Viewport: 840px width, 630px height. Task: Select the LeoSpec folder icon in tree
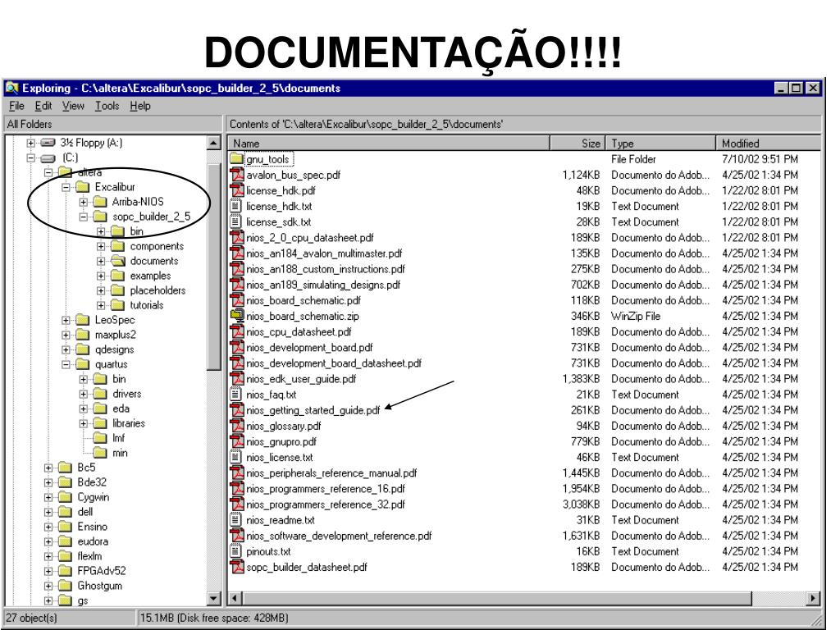(x=84, y=320)
